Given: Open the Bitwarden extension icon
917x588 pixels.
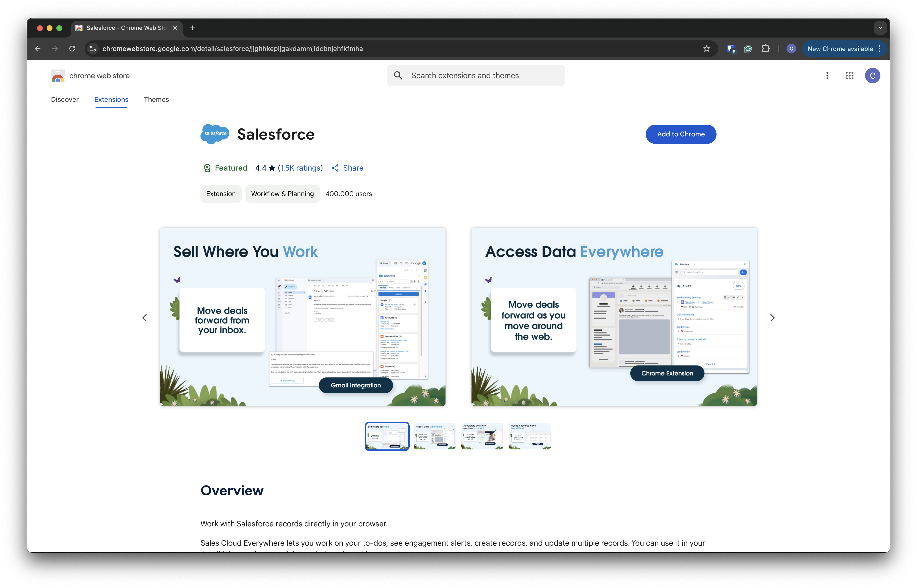Looking at the screenshot, I should tap(731, 49).
